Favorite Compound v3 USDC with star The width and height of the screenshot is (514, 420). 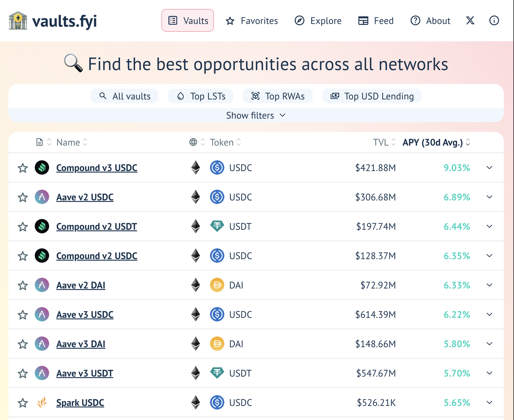23,168
